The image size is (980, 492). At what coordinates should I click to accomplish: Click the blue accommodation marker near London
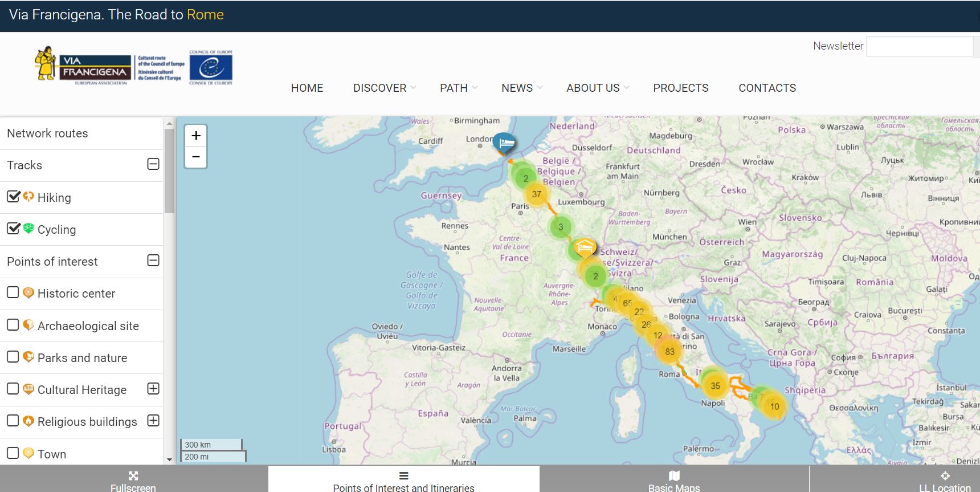point(504,142)
